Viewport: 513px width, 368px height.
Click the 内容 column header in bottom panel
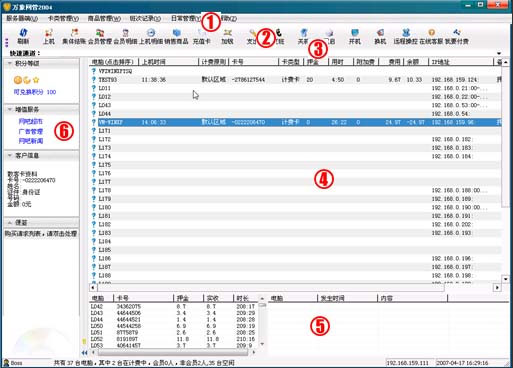point(412,298)
